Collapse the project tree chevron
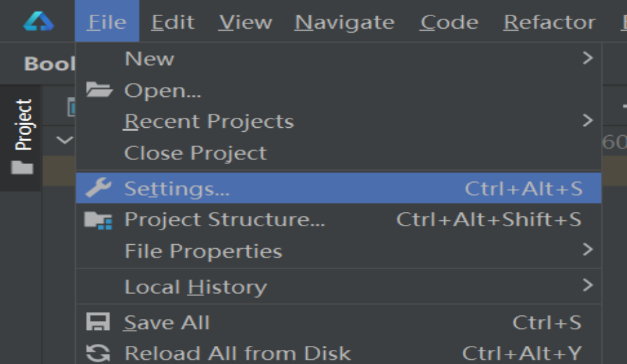The width and height of the screenshot is (627, 364). click(64, 141)
